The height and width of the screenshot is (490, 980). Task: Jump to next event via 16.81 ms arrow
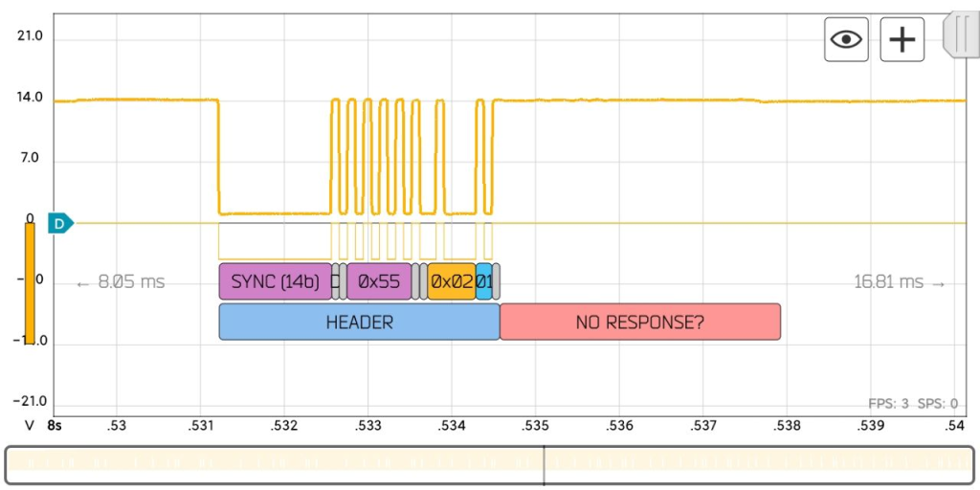899,282
